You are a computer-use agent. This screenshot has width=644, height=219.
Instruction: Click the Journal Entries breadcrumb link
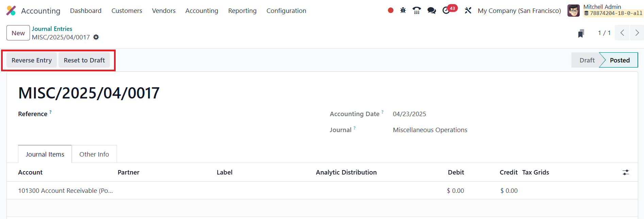tap(52, 29)
